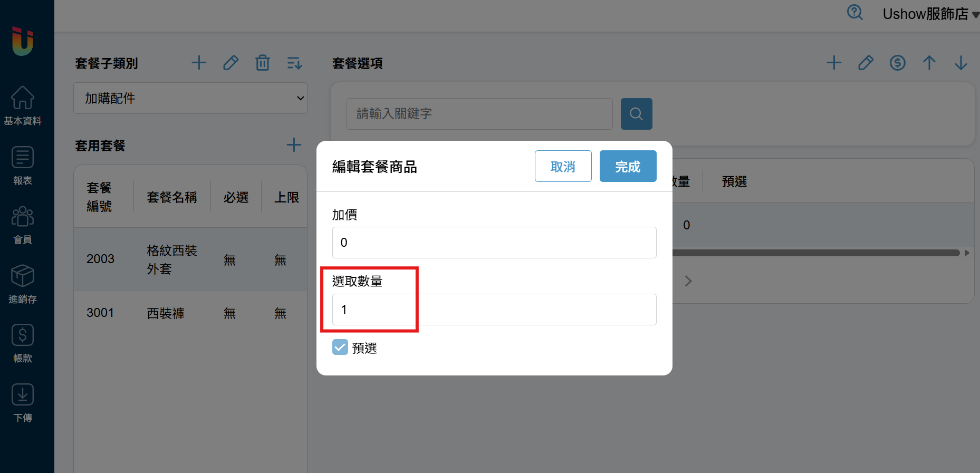Click the 選取數量 input field
The width and height of the screenshot is (980, 473).
click(494, 310)
